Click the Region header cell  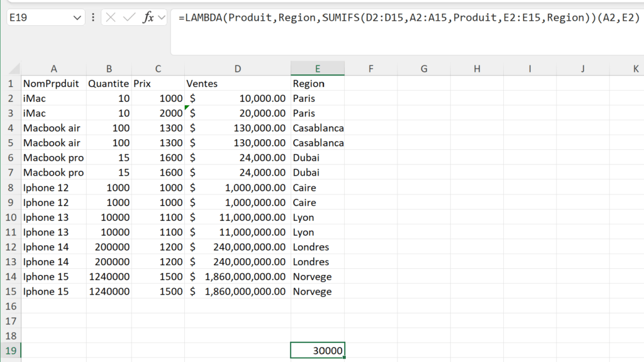point(318,84)
